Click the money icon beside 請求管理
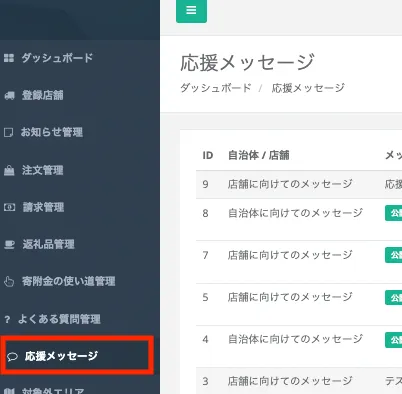402x394 pixels. pos(9,207)
